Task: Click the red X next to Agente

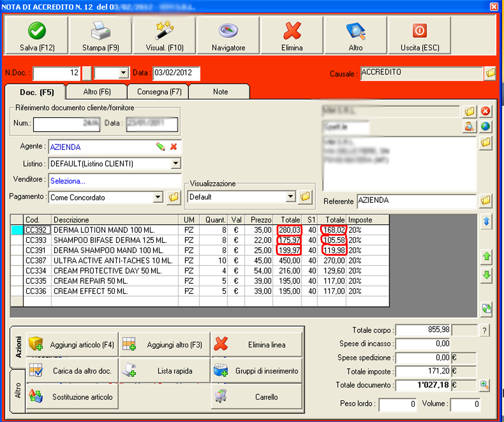Action: [174, 147]
